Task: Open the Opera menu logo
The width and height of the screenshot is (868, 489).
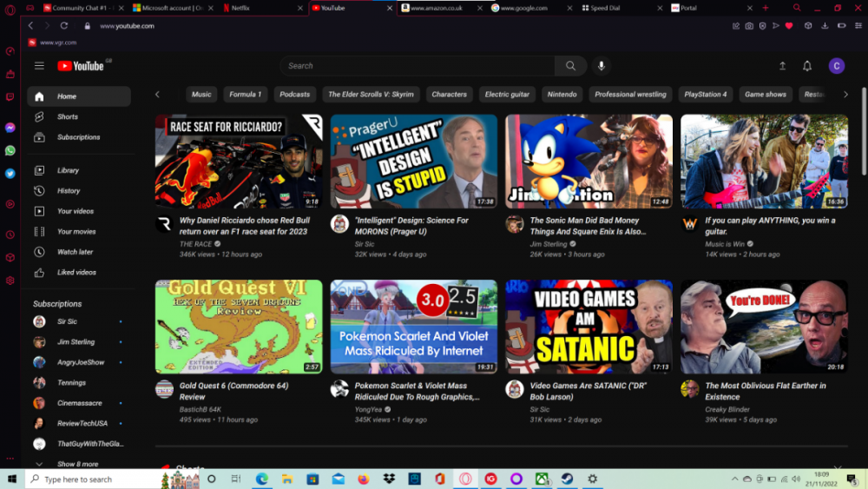Action: click(10, 9)
